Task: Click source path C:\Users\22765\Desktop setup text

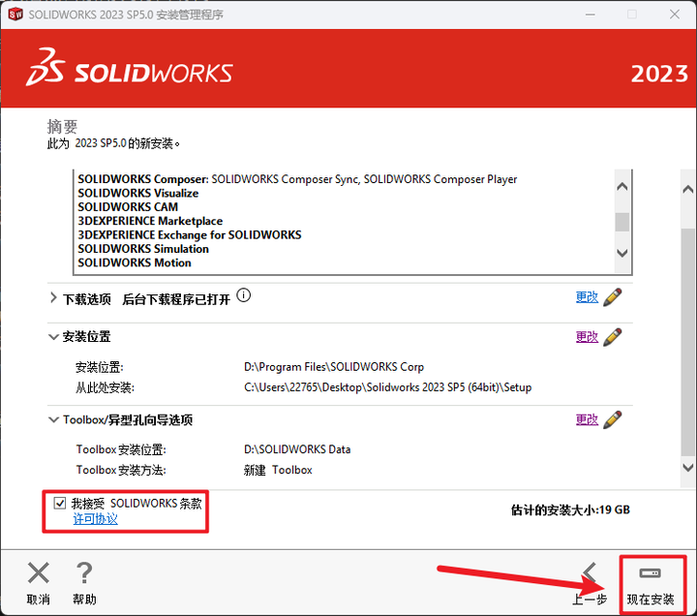Action: 387,387
